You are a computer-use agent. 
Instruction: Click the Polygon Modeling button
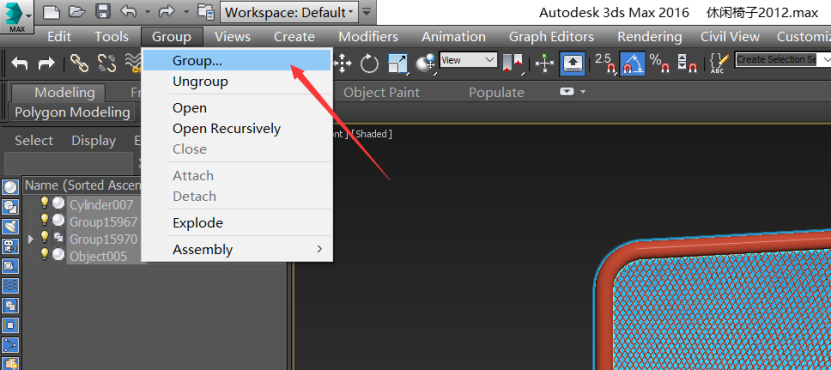pyautogui.click(x=72, y=112)
